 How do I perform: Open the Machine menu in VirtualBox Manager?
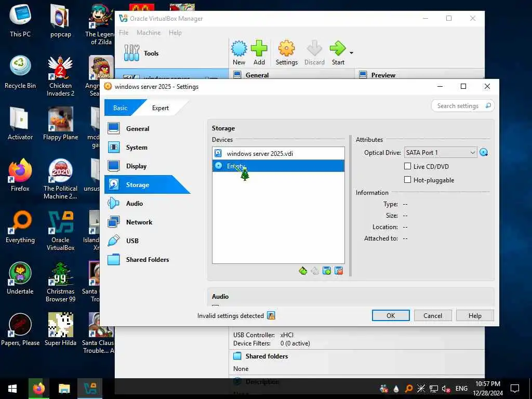pyautogui.click(x=149, y=33)
